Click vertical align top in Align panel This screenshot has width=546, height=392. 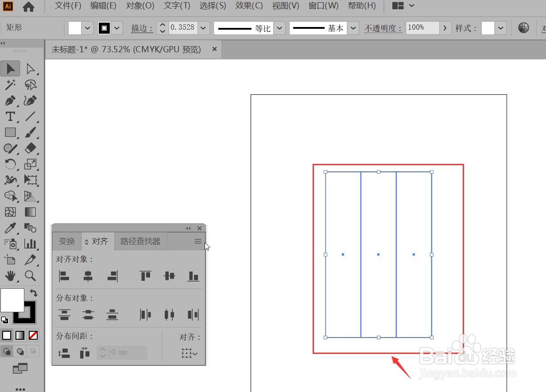(145, 276)
